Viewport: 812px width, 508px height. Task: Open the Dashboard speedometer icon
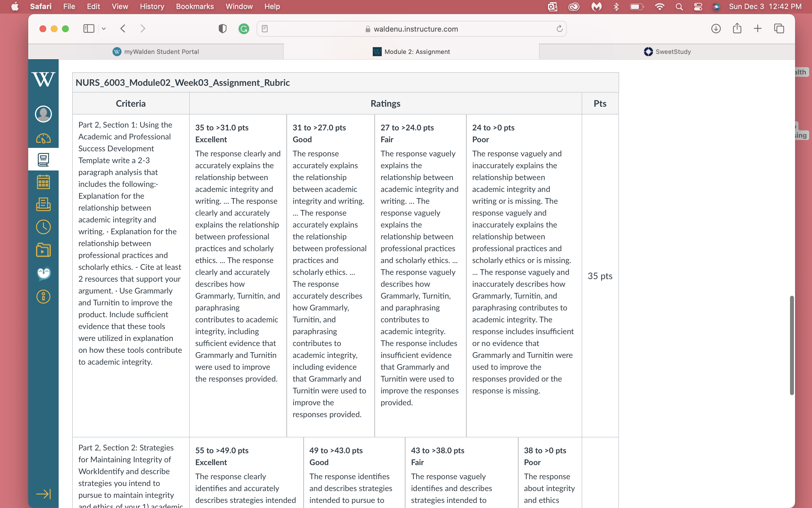(x=43, y=138)
